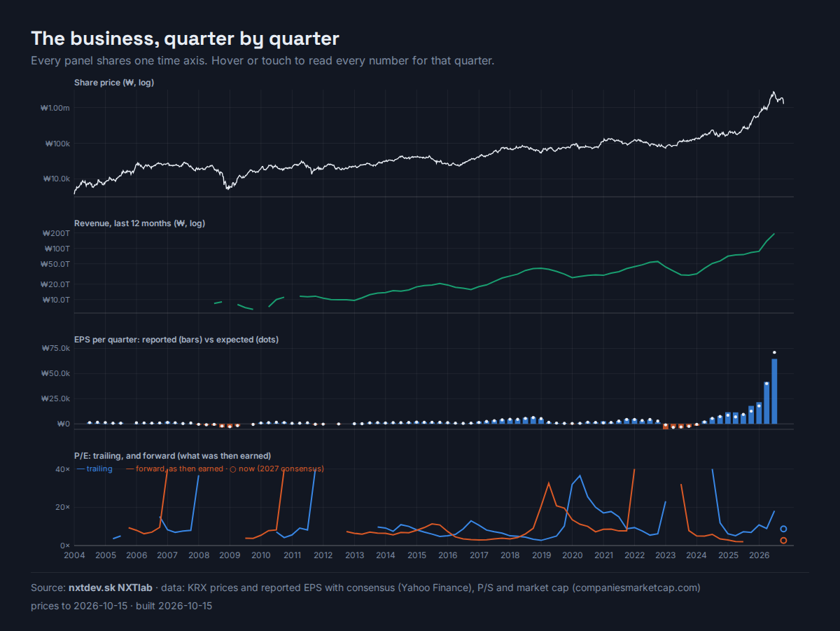Click the 'now (2027 consensus)' legend entry

(276, 469)
